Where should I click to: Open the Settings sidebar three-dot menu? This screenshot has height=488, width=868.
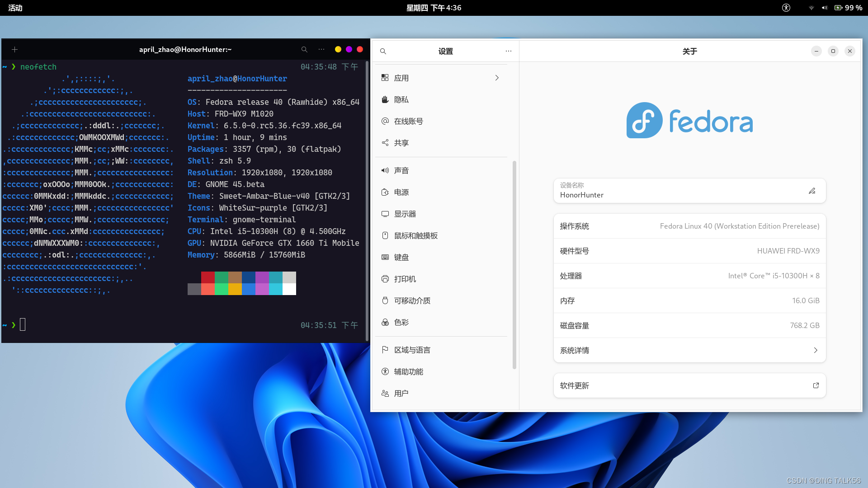click(x=509, y=51)
